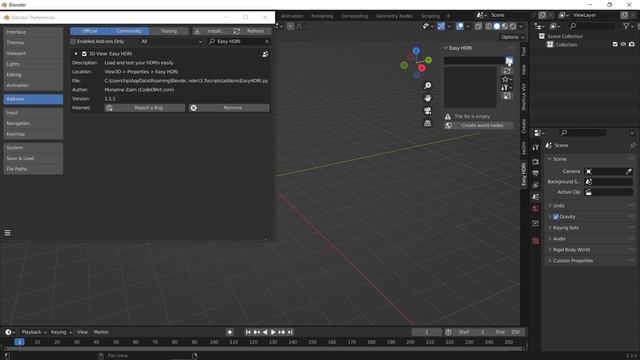The width and height of the screenshot is (640, 360).
Task: Select solid viewport shading mode
Action: (497, 26)
